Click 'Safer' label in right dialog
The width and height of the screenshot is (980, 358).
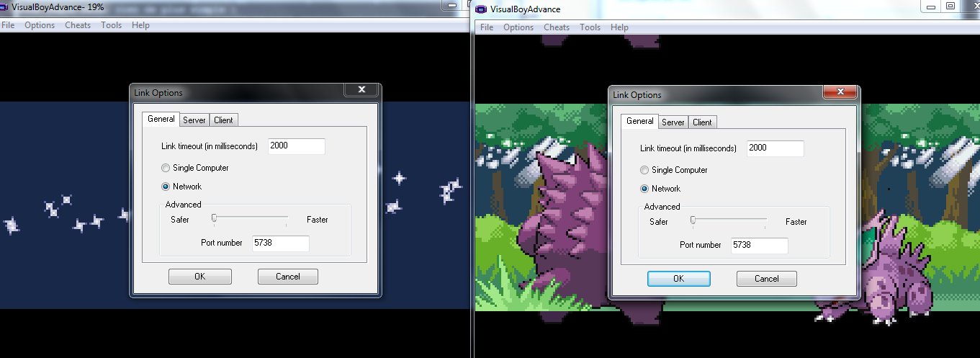(659, 222)
